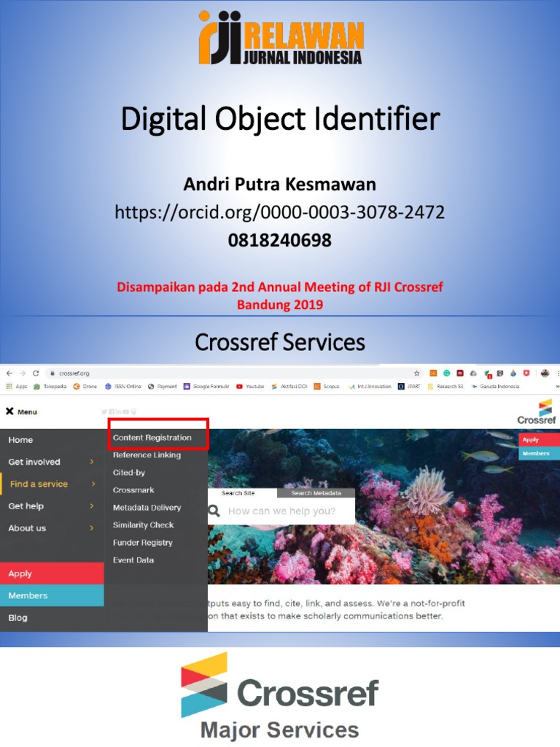
Task: Go back using the browser back arrow
Action: [x=9, y=373]
